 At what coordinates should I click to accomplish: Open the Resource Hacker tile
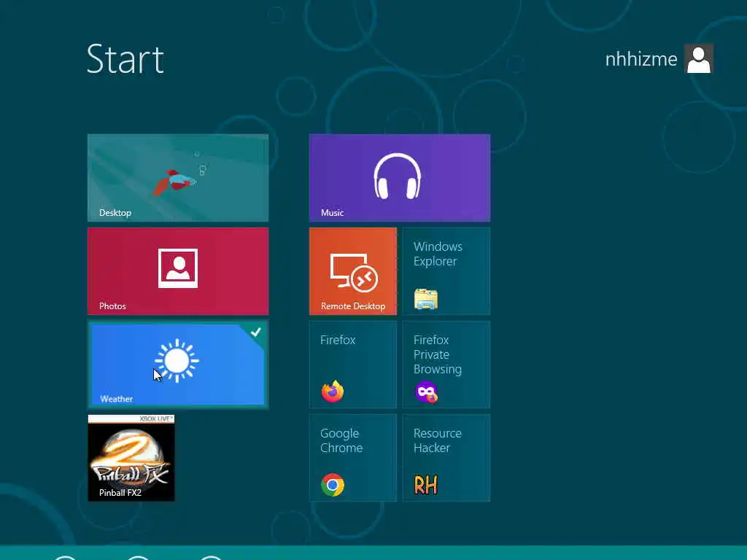(x=446, y=458)
